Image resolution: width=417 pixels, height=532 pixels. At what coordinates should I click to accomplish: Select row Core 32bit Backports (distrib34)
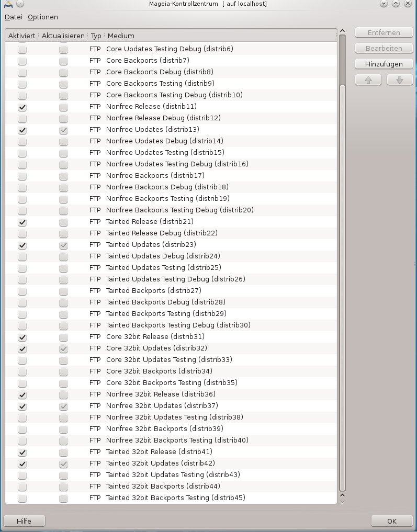171,371
